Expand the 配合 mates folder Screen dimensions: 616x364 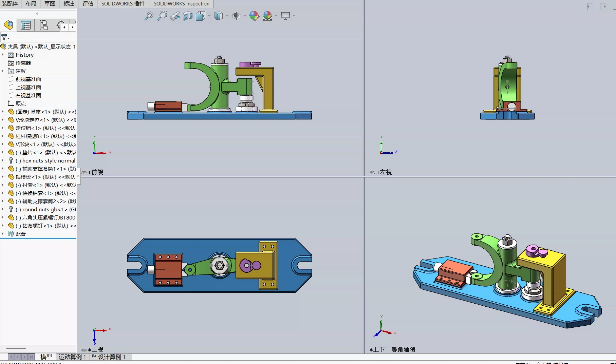(3, 234)
